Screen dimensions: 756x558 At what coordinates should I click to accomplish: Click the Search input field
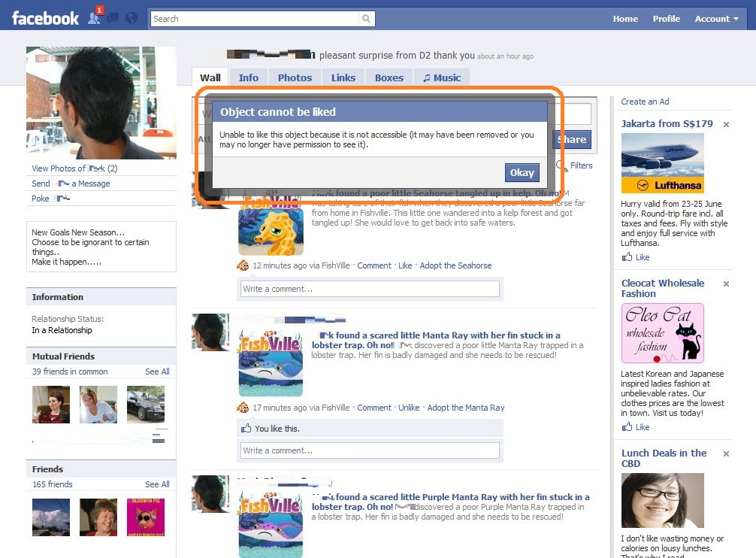point(254,18)
